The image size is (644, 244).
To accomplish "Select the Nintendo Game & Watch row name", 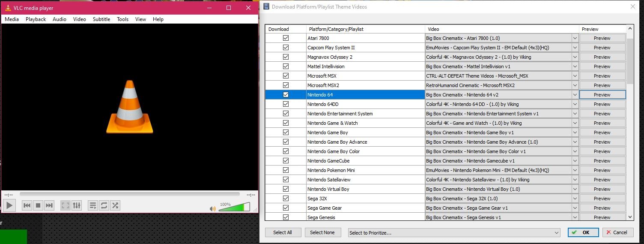I will click(x=333, y=123).
